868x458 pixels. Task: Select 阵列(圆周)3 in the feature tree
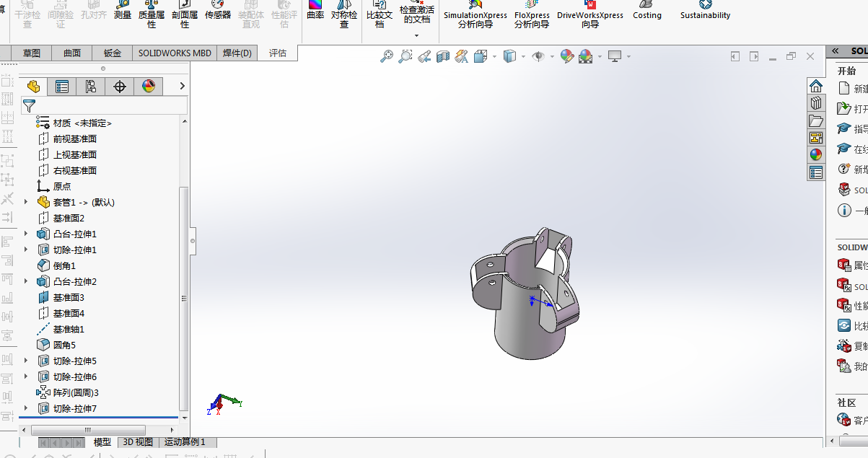[75, 392]
